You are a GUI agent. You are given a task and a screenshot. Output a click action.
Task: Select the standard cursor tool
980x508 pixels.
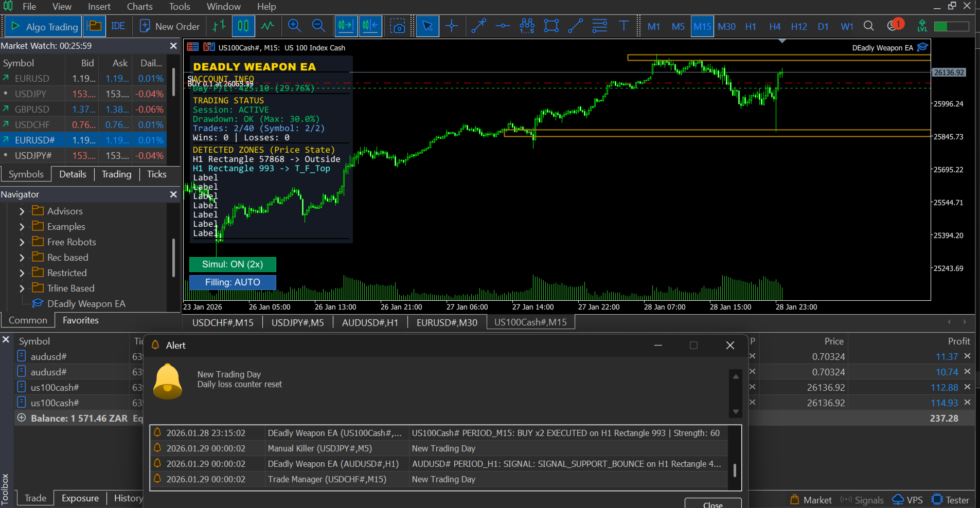point(427,26)
